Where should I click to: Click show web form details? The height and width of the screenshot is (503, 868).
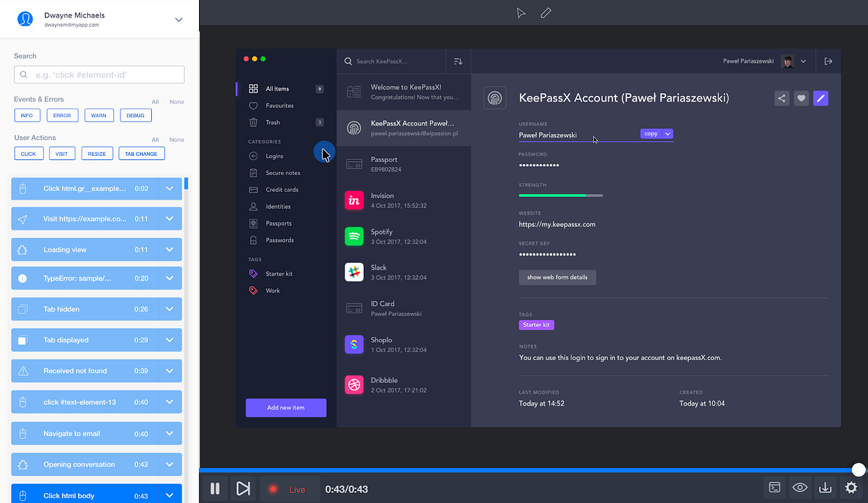[x=557, y=277]
